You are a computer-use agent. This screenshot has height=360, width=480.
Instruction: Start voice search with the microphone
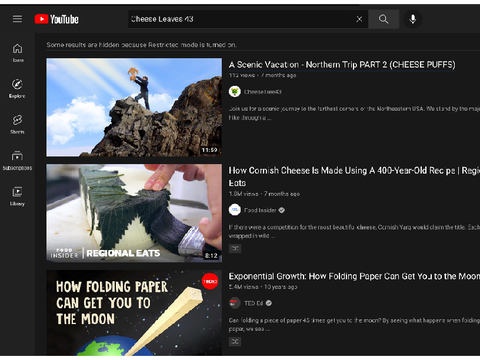point(413,19)
